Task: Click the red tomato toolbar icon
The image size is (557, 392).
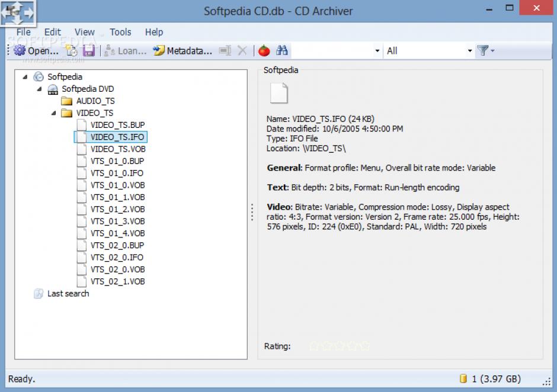Action: pyautogui.click(x=264, y=51)
